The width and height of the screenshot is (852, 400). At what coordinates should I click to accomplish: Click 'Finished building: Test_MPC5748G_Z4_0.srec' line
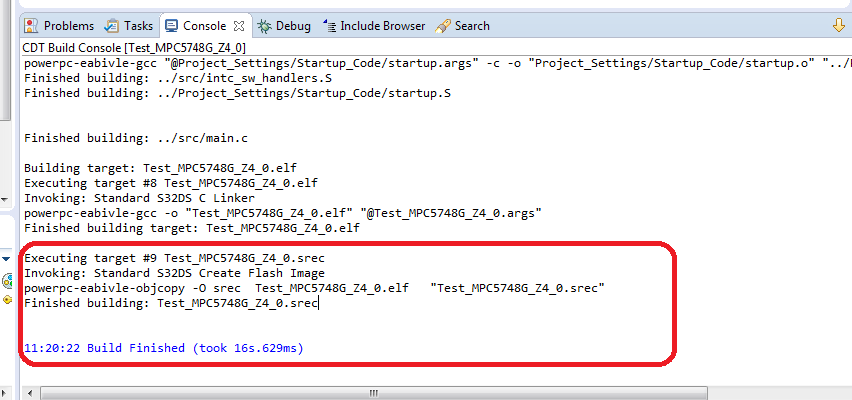tap(171, 303)
